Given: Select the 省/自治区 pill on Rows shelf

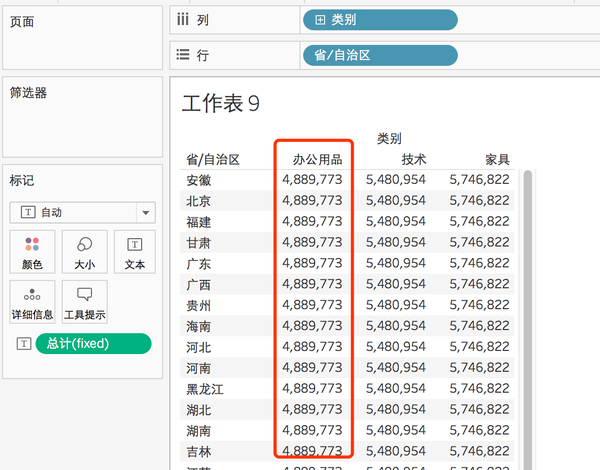Looking at the screenshot, I should [x=380, y=55].
